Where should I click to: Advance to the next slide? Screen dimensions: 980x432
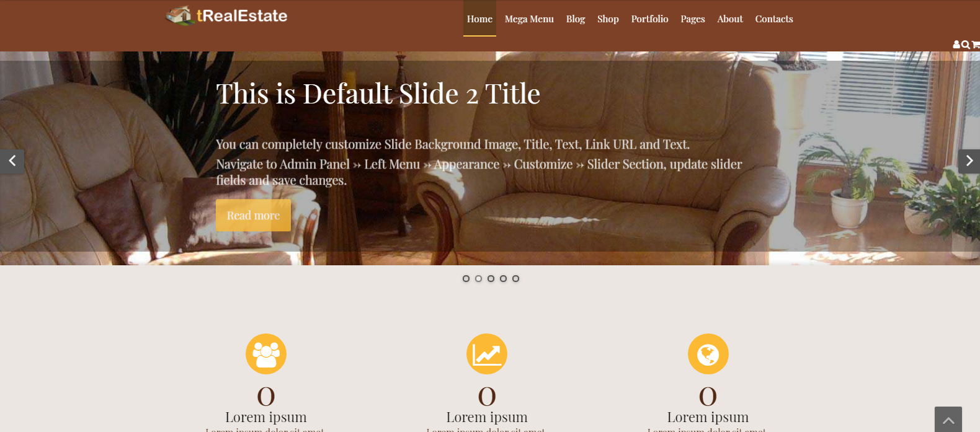pyautogui.click(x=969, y=161)
